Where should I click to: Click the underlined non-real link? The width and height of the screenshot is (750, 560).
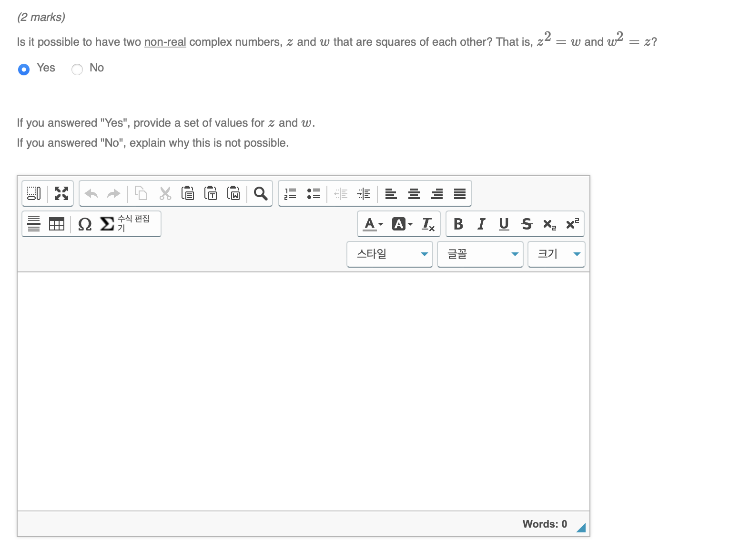(165, 42)
